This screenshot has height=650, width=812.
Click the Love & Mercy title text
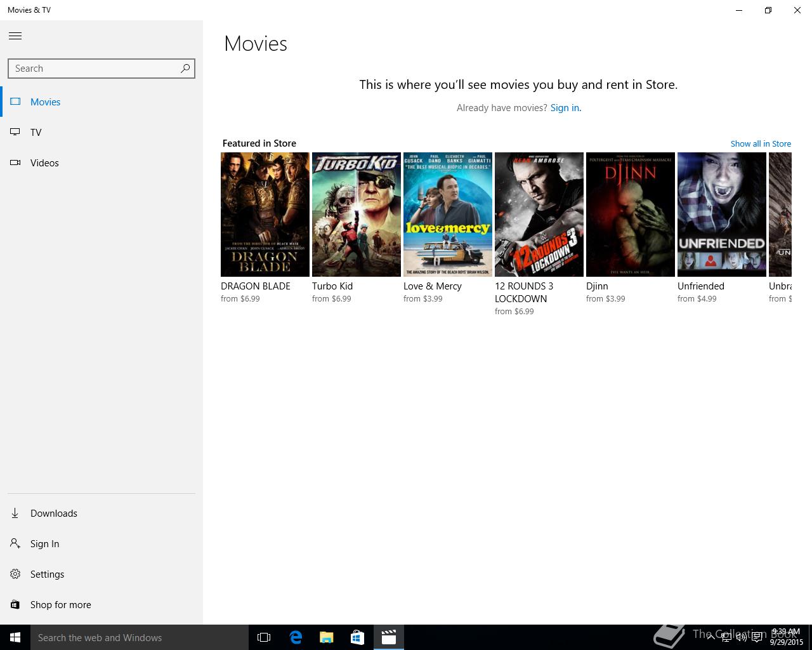point(433,286)
